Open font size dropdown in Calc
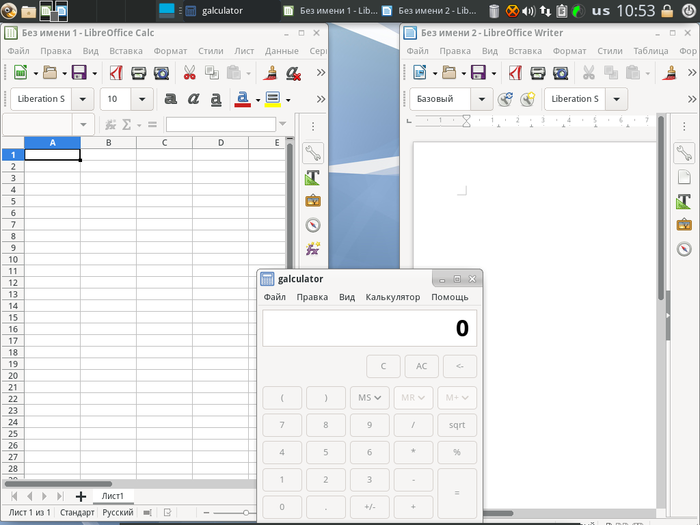700x525 pixels. 142,99
